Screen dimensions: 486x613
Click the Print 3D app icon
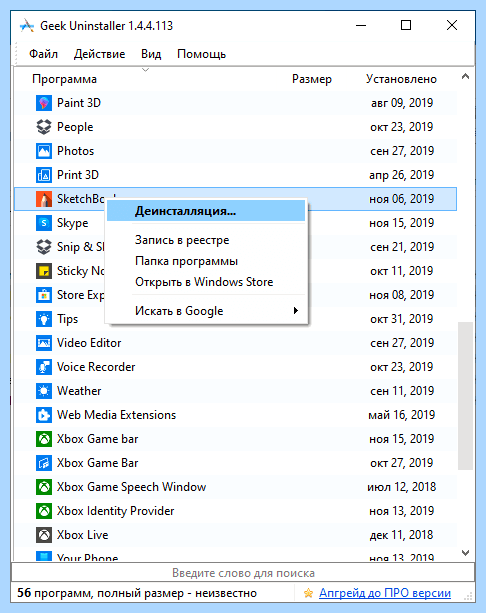[x=44, y=175]
